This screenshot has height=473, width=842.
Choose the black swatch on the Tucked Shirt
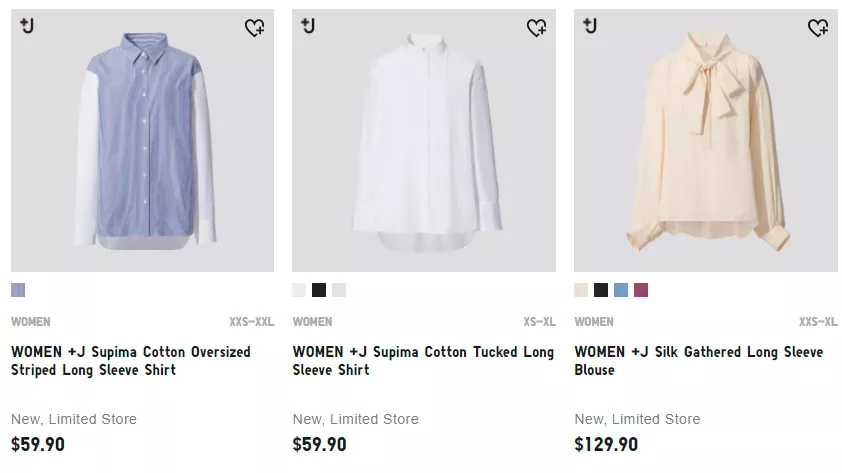pos(319,290)
